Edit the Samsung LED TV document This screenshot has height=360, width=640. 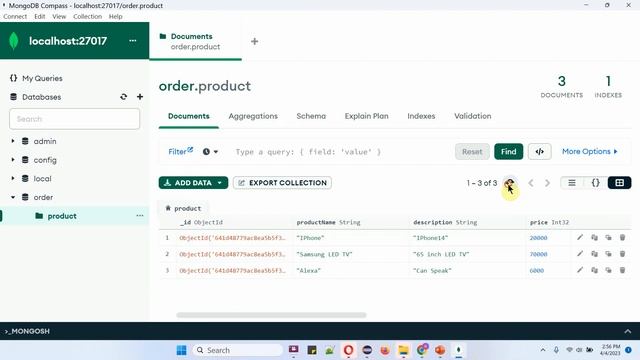[580, 254]
